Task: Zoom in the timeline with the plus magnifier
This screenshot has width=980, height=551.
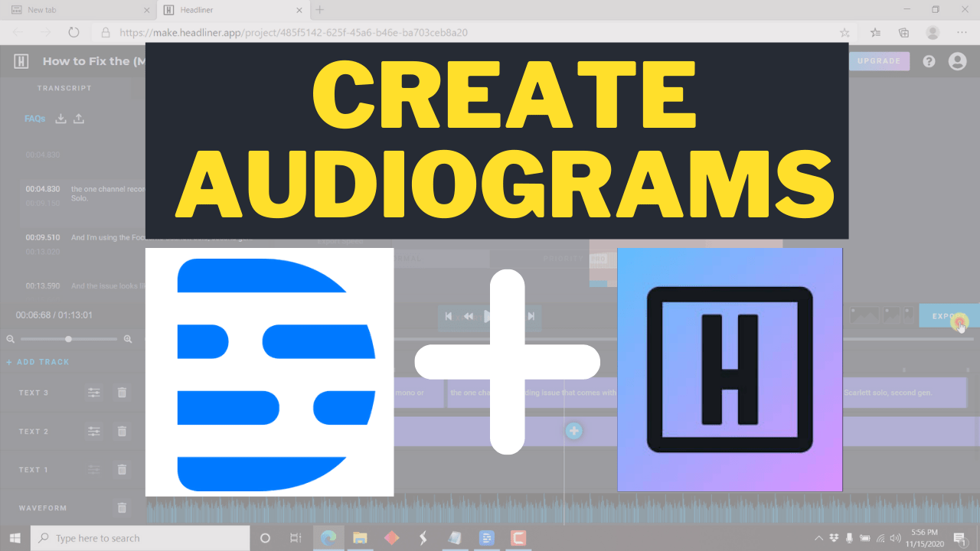Action: pyautogui.click(x=128, y=339)
